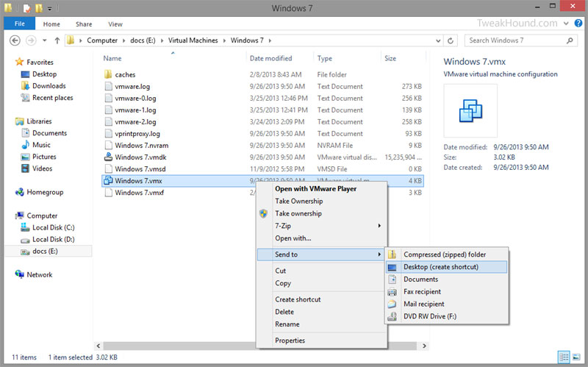Click Virtual Machines breadcrumb segment
Viewport: 588px width, 367px height.
pyautogui.click(x=193, y=40)
